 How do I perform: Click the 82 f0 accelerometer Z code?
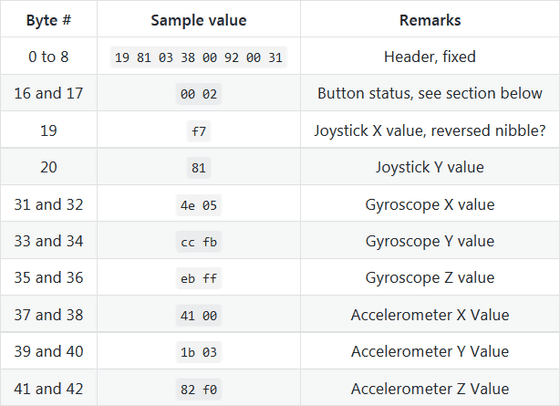click(199, 389)
